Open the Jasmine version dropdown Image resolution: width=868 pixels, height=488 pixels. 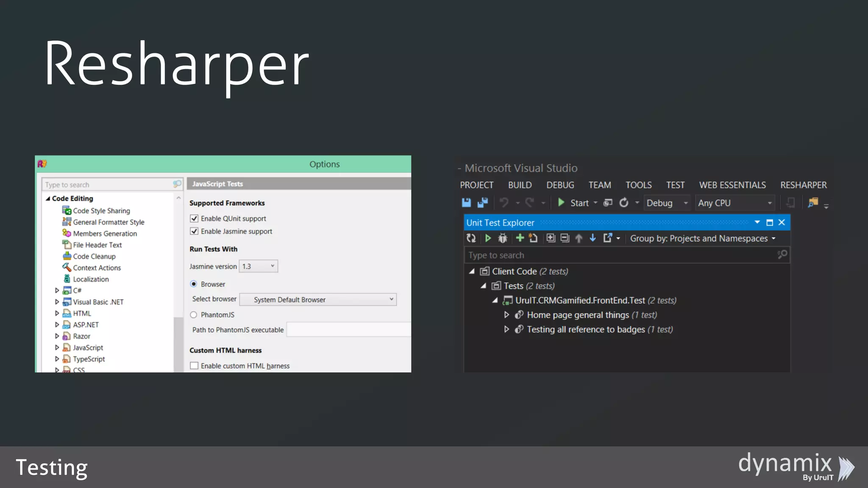[x=258, y=266]
